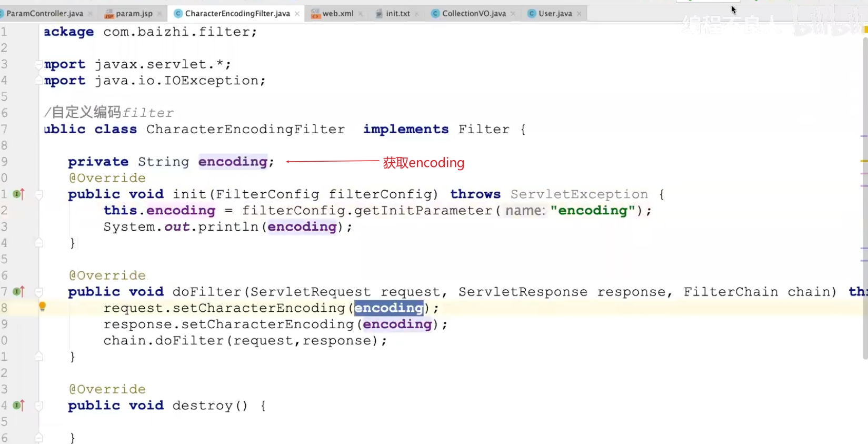Close the init.txt tab
The image size is (868, 444).
(x=417, y=14)
